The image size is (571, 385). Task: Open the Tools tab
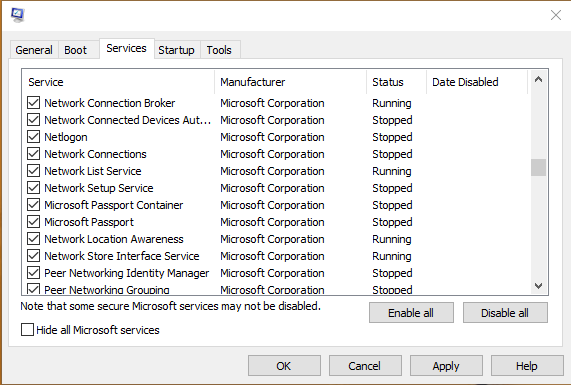pos(219,50)
